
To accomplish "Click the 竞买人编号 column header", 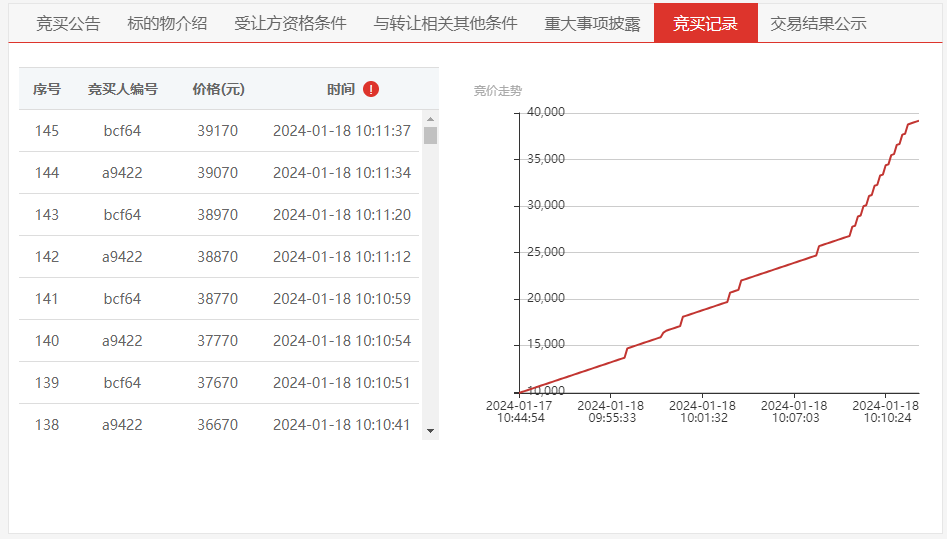I will point(123,89).
